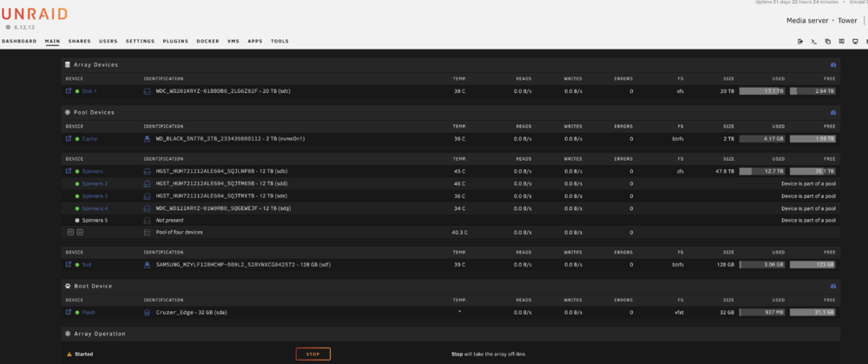Viewport: 868px width, 364px height.
Task: Click the Logout icon in the header
Action: (x=800, y=42)
